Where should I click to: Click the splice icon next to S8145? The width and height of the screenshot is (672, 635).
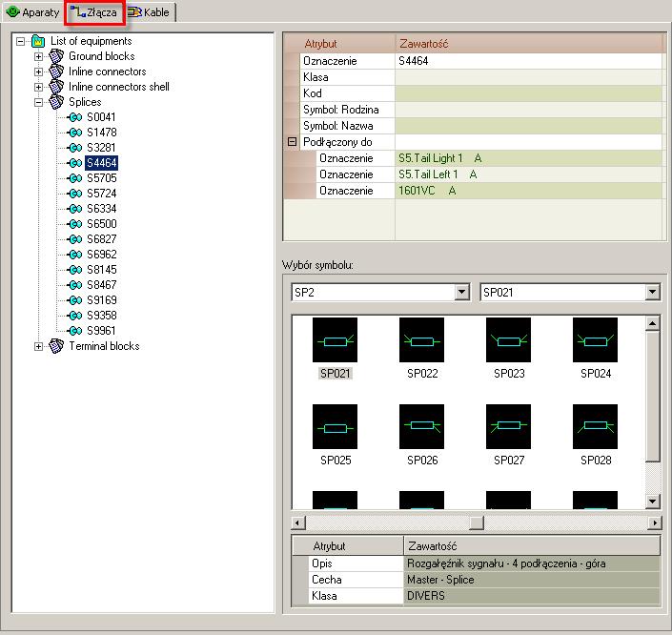[x=74, y=270]
